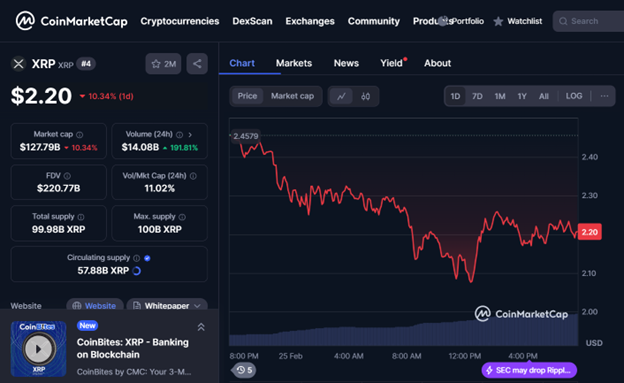Open DexScan menu
Viewport: 624px width, 383px height.
point(252,21)
